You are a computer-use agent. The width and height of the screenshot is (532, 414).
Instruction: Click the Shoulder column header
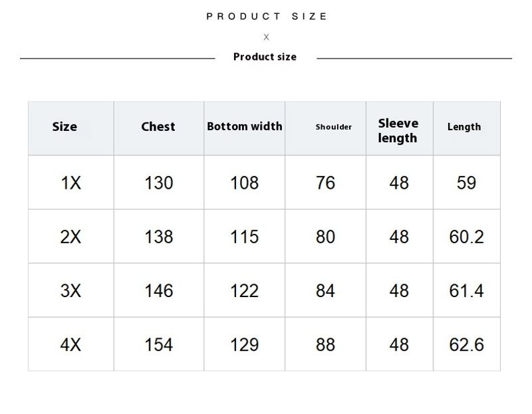click(x=334, y=127)
